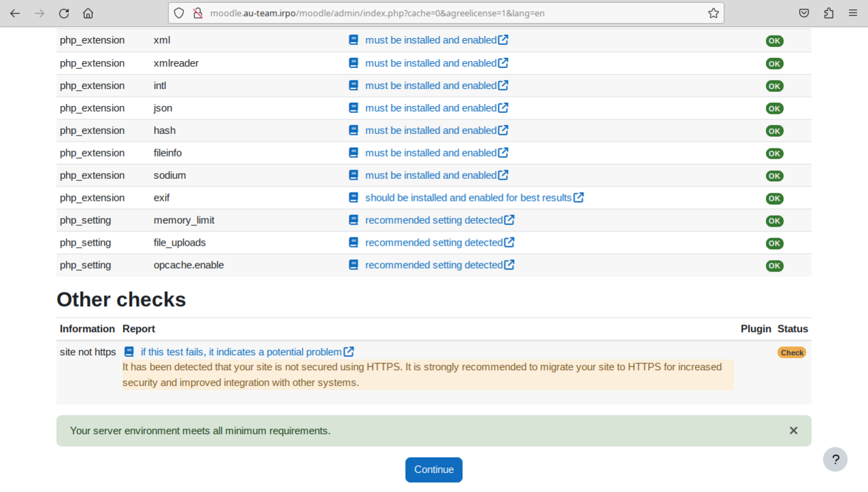Open the help question mark button
The image size is (868, 492).
pos(835,459)
